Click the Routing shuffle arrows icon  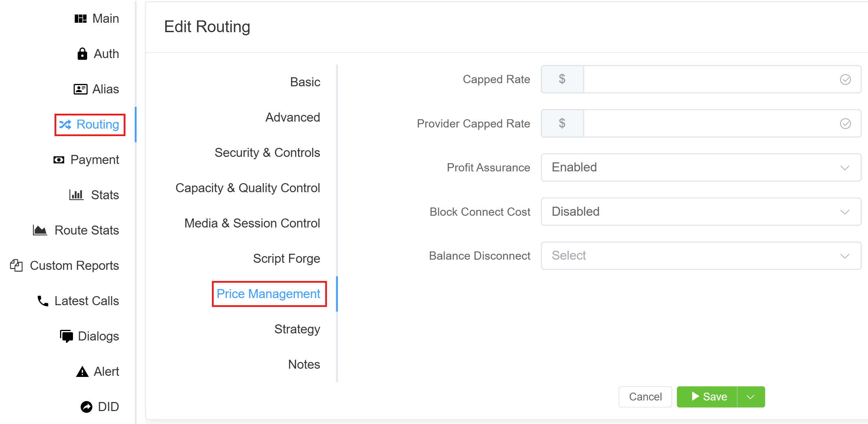click(x=65, y=124)
